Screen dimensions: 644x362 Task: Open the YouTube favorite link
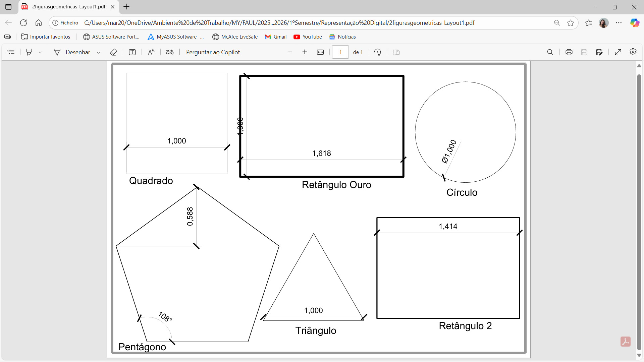pyautogui.click(x=308, y=37)
